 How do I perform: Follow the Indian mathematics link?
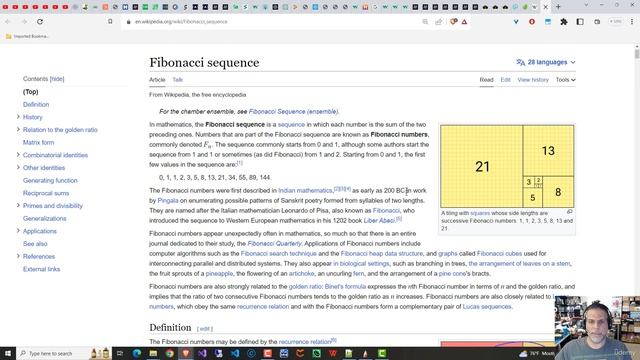coord(305,191)
